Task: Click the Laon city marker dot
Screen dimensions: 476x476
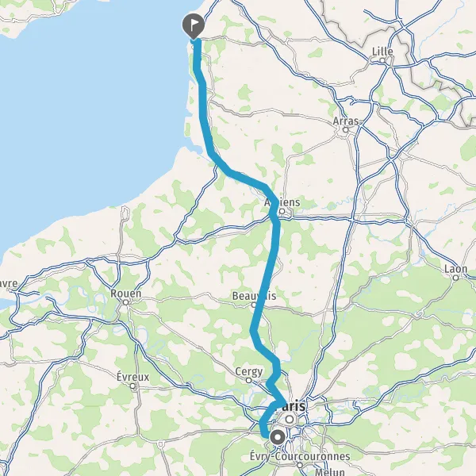Action: pos(455,278)
